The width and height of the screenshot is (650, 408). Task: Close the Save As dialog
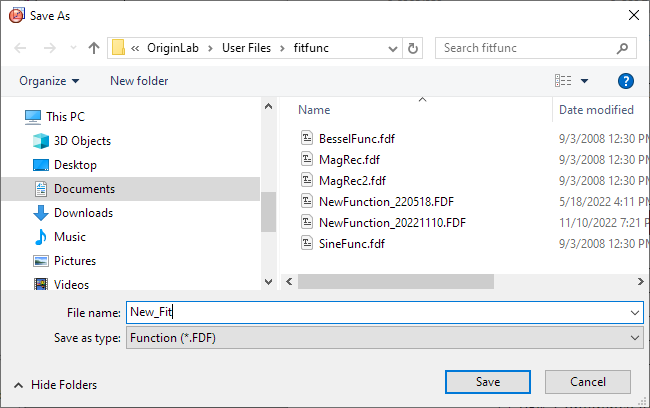(x=633, y=15)
